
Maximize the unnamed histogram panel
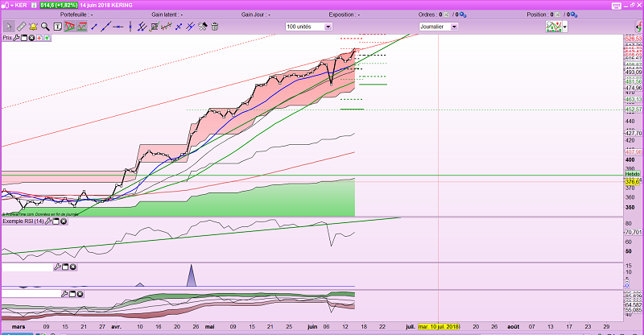click(65, 267)
